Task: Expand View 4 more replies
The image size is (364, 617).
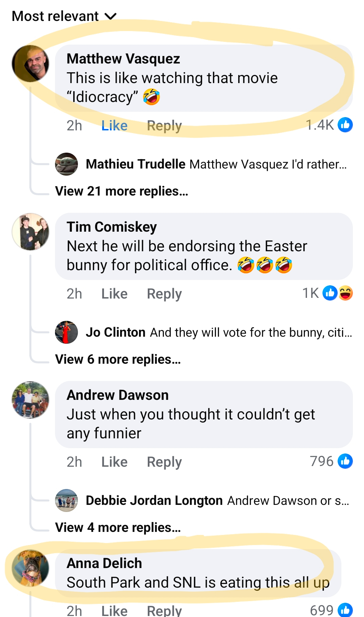Action: [118, 528]
